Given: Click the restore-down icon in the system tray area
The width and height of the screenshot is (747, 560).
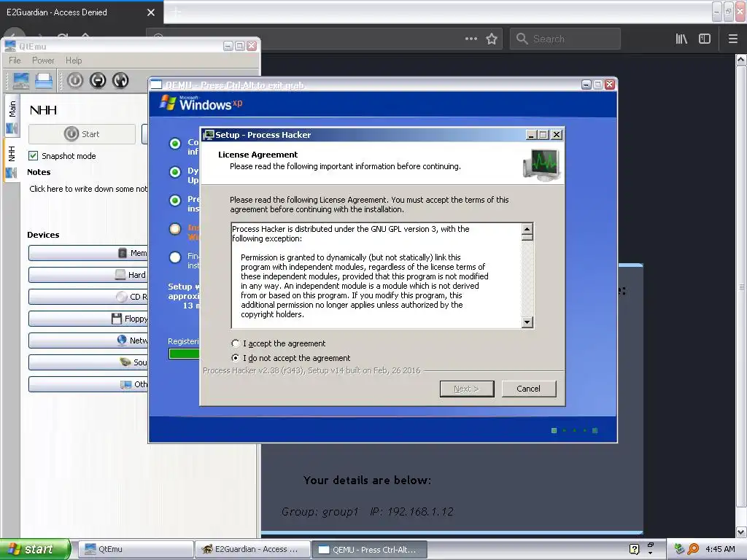Looking at the screenshot, I should pyautogui.click(x=650, y=545).
